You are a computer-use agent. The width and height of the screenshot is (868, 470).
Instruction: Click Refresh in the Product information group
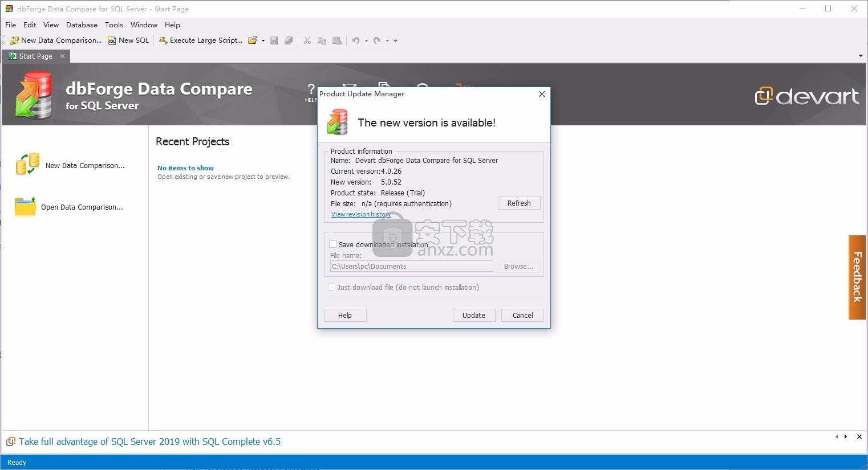(x=519, y=203)
